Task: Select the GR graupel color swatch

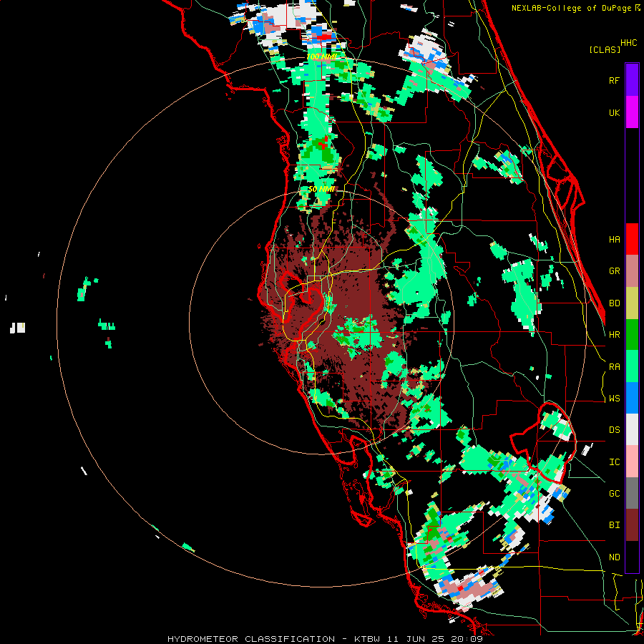Action: [x=632, y=271]
